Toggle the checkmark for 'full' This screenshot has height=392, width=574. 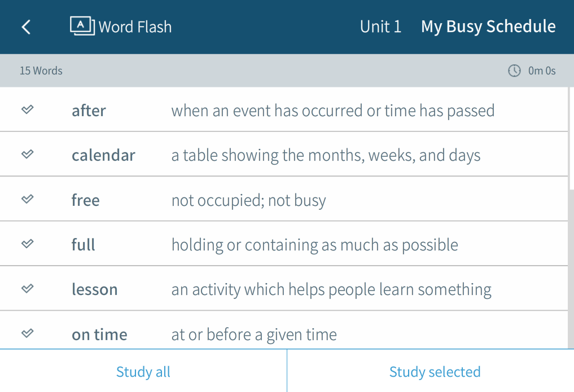pos(27,244)
